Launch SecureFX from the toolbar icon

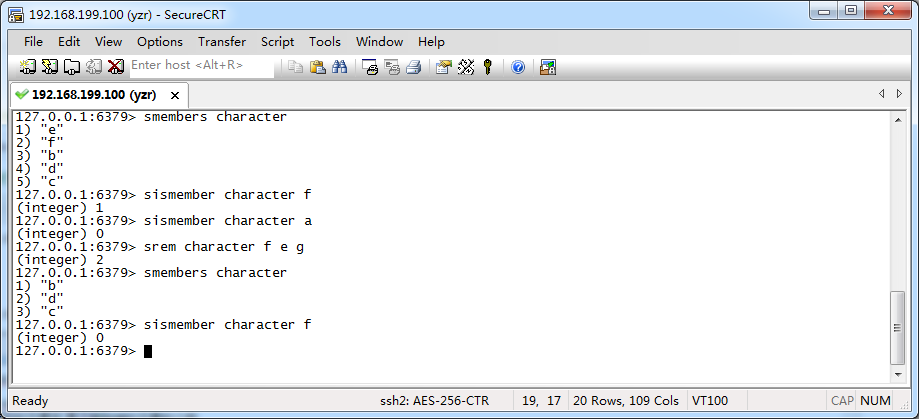[x=548, y=67]
